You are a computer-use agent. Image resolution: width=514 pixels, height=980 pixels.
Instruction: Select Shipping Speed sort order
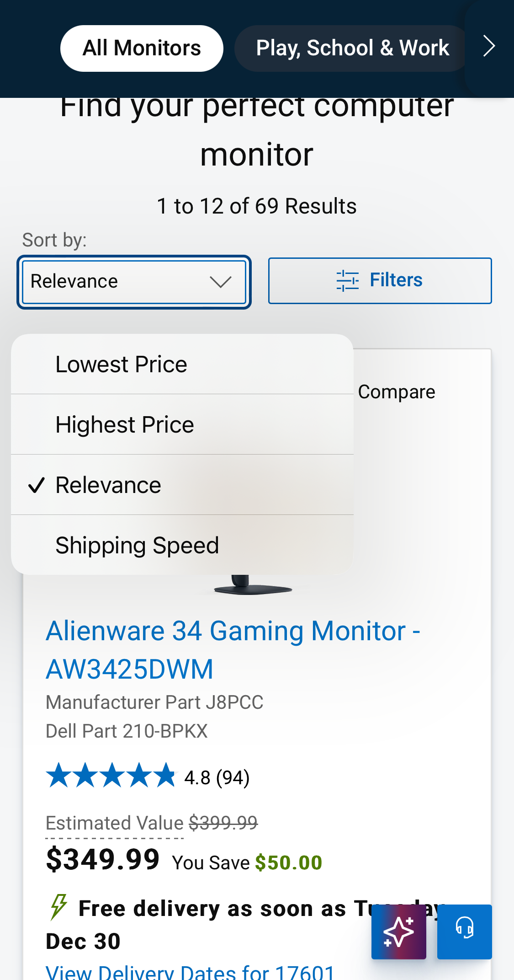coord(137,545)
